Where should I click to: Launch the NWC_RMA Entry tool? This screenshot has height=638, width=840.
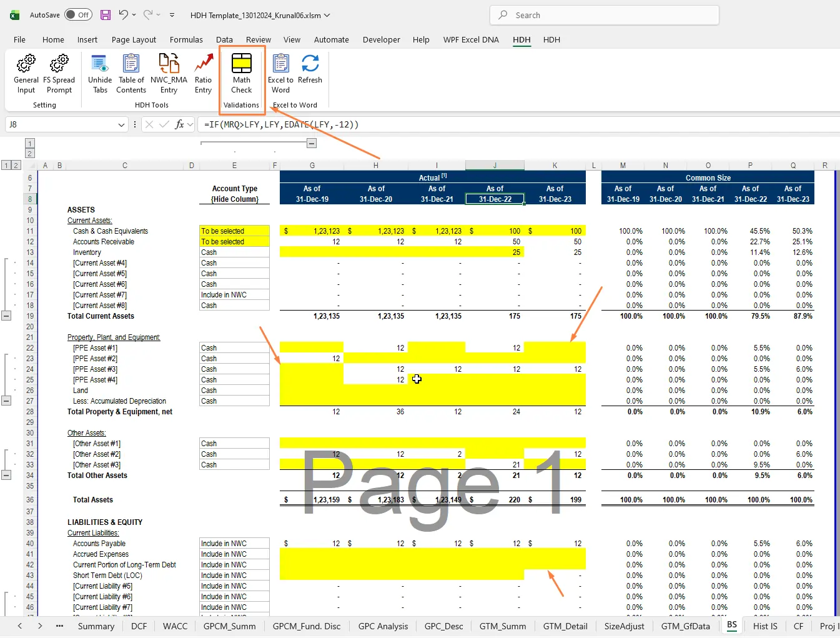pyautogui.click(x=169, y=74)
